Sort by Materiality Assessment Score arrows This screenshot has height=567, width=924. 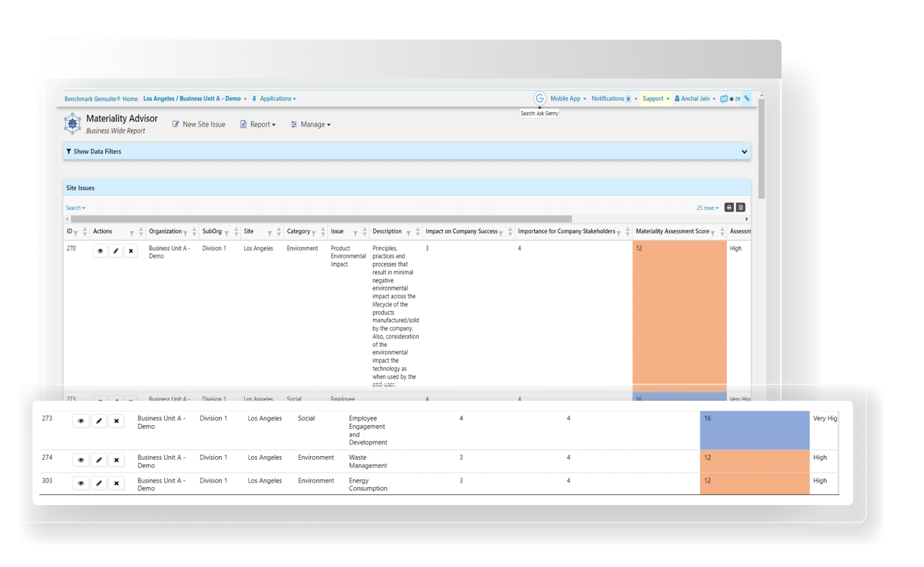pos(722,232)
